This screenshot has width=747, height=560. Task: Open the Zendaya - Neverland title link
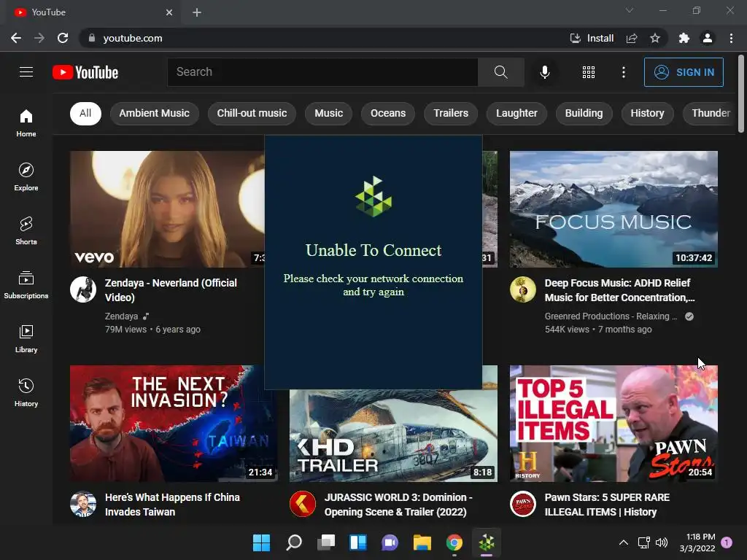click(171, 290)
